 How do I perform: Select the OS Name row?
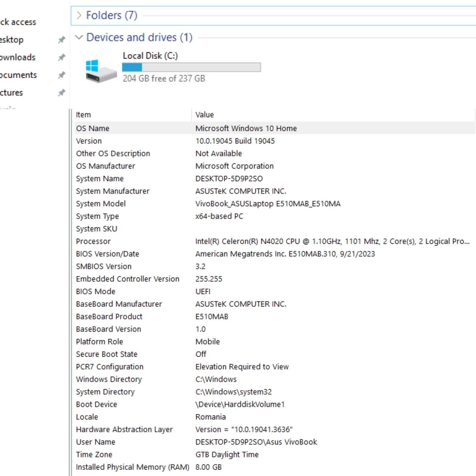275,128
